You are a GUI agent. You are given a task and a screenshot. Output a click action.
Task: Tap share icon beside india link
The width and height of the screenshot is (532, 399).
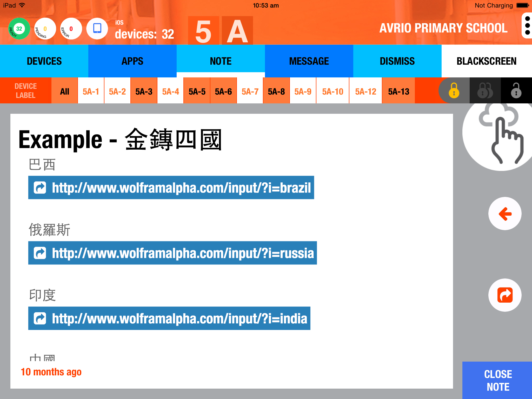pos(40,318)
